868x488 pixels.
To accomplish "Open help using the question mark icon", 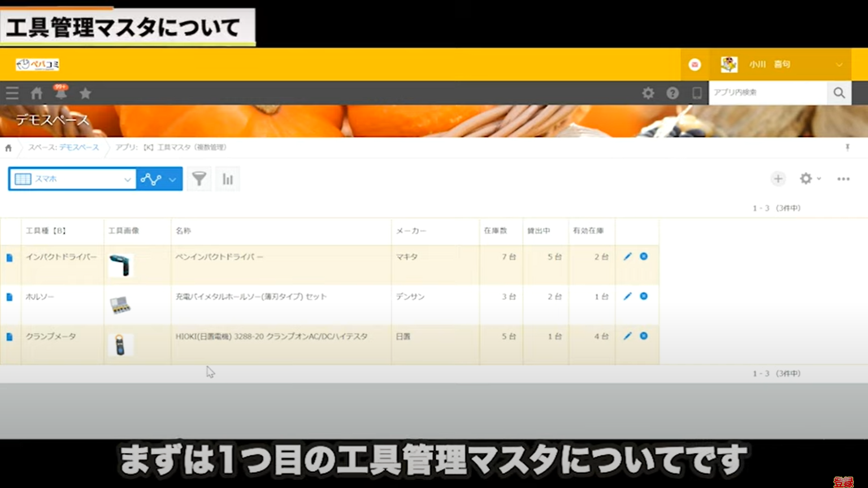I will pos(672,93).
